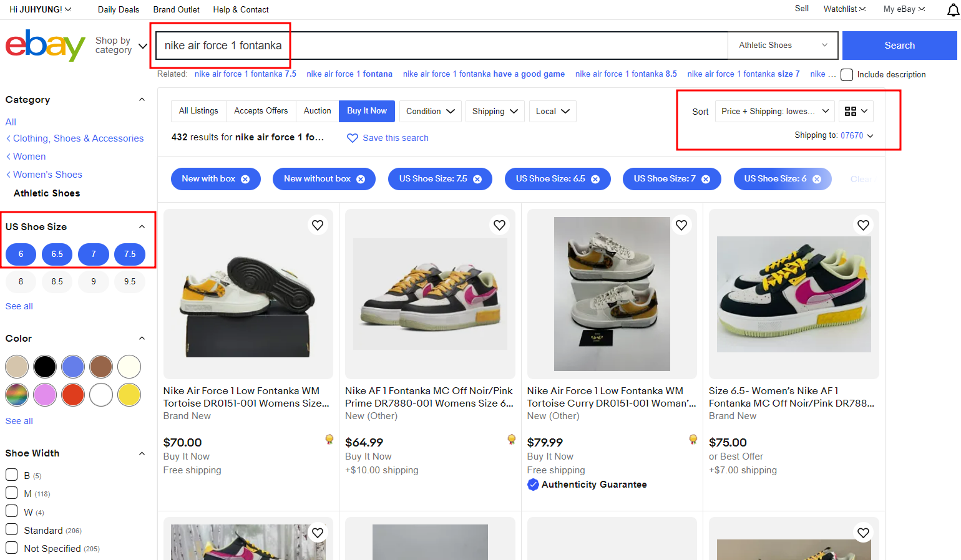Click the top rated badge beside $79.99
Viewport: 961px width, 560px height.
pos(693,440)
